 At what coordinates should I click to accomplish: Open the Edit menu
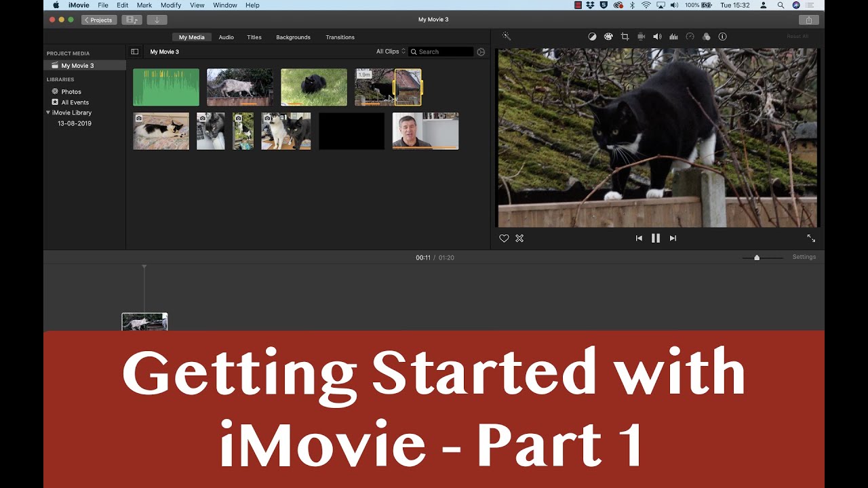coord(122,5)
